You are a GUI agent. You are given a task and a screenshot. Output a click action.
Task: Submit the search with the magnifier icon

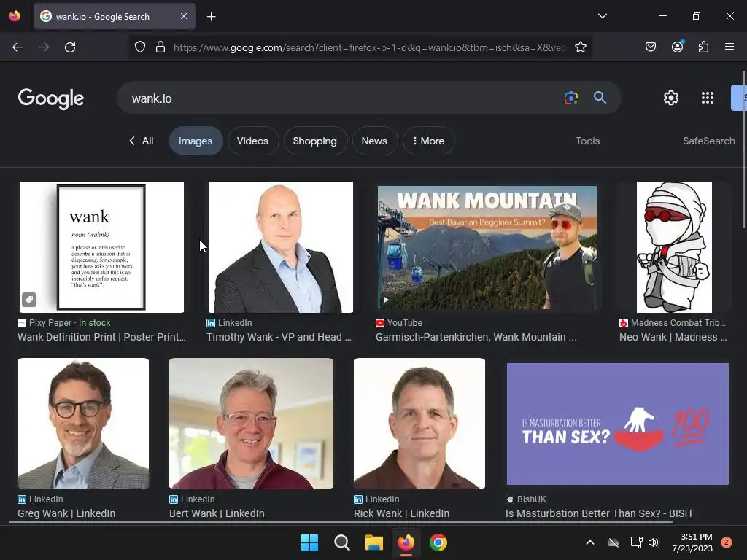tap(600, 98)
